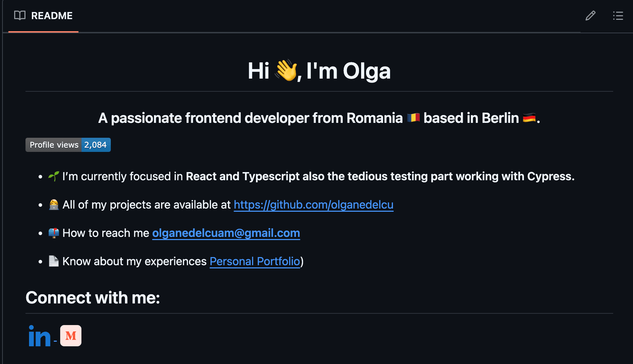
Task: Click the page document emoji bullet
Action: (x=54, y=261)
